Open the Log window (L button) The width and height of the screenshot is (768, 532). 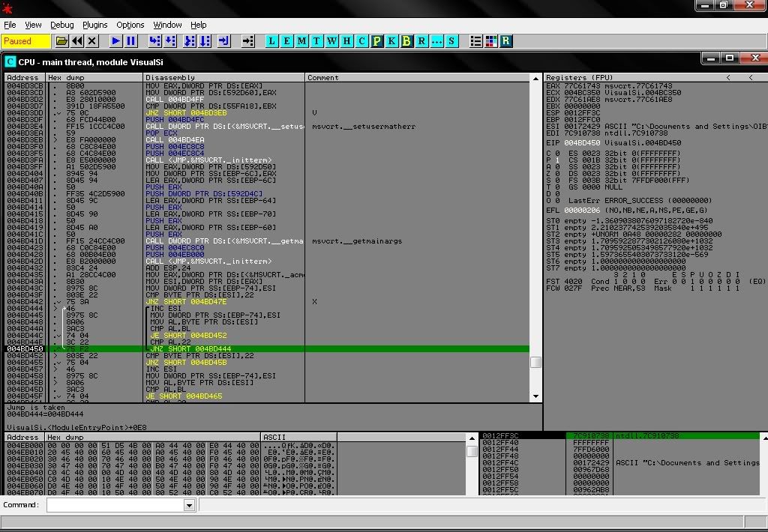[271, 41]
